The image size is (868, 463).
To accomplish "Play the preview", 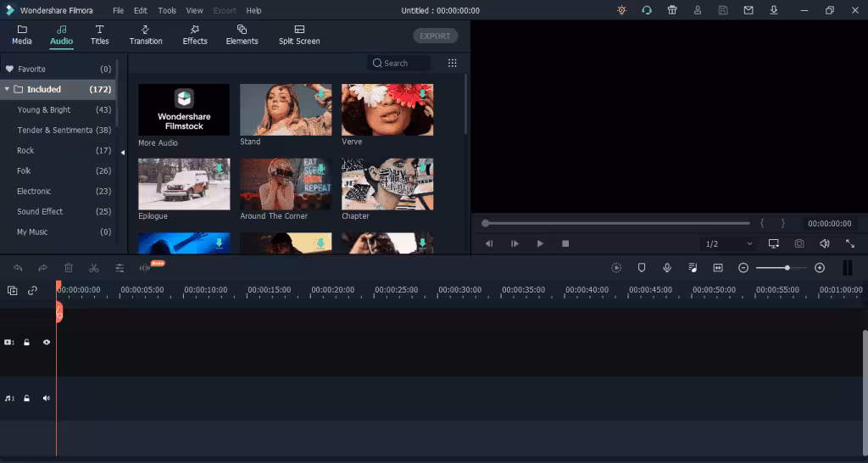I will pyautogui.click(x=540, y=243).
